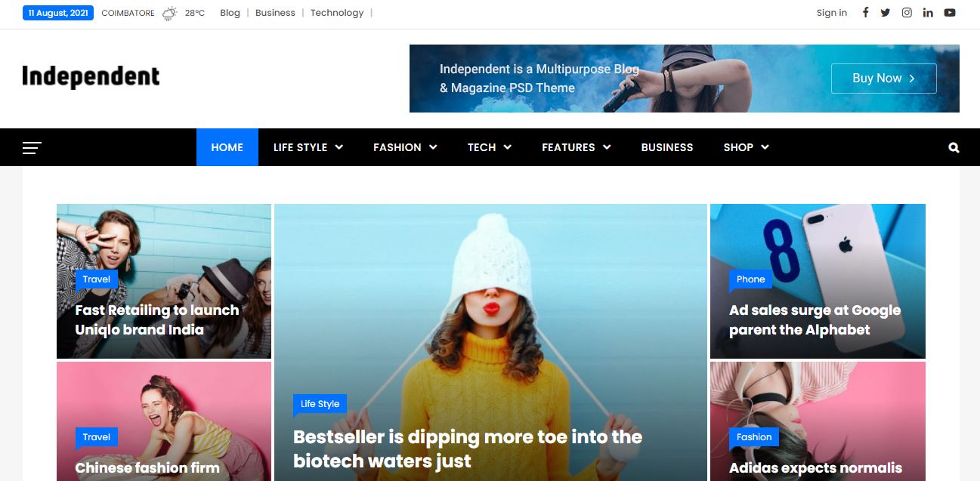Open the YouTube social icon

point(949,12)
